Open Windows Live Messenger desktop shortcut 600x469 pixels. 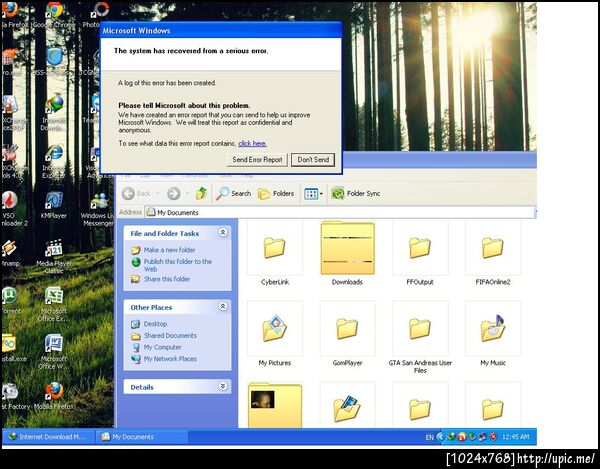(x=97, y=208)
